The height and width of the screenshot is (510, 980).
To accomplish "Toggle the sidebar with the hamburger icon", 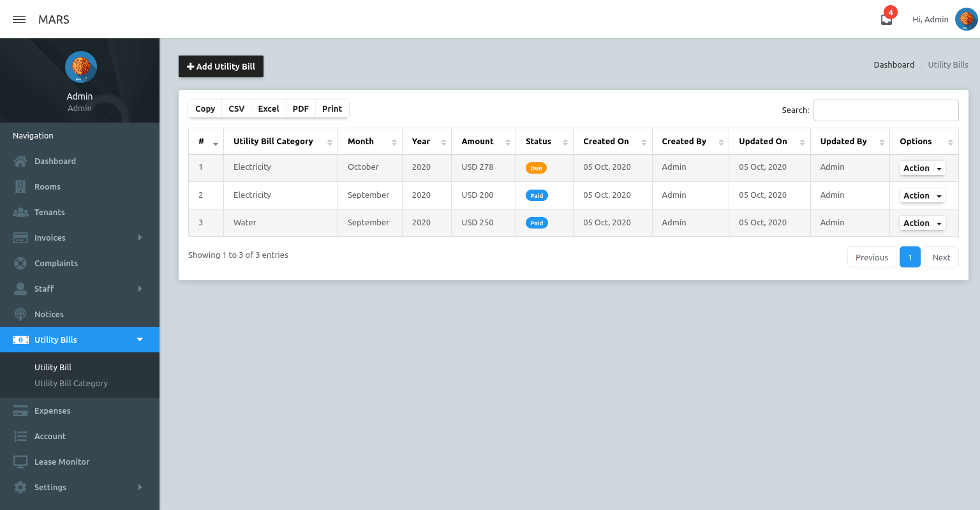I will click(x=19, y=20).
